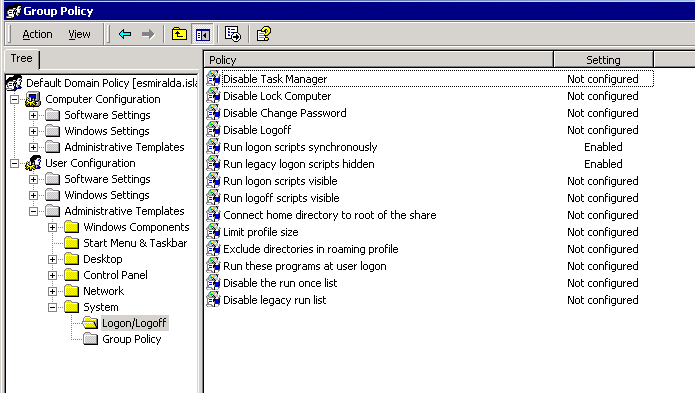
Task: Collapse Administrative Templates under User Configuration
Action: pyautogui.click(x=34, y=211)
